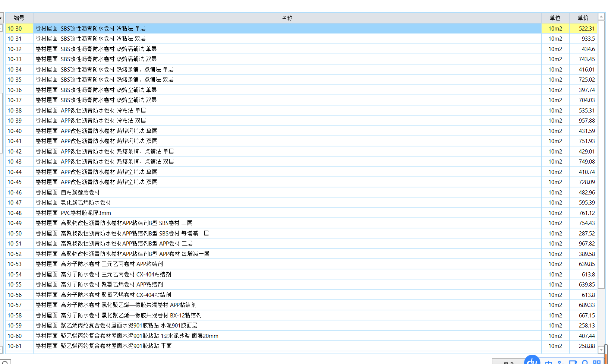Select row 三元乙丙卷材 CX-404粘结剂
This screenshot has width=608, height=364.
(x=287, y=274)
